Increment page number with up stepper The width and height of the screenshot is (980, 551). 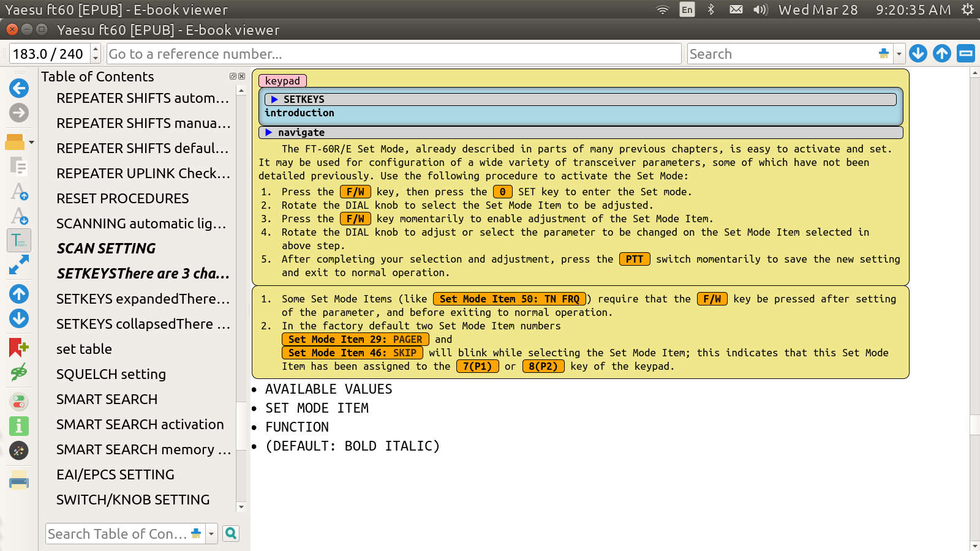point(96,49)
